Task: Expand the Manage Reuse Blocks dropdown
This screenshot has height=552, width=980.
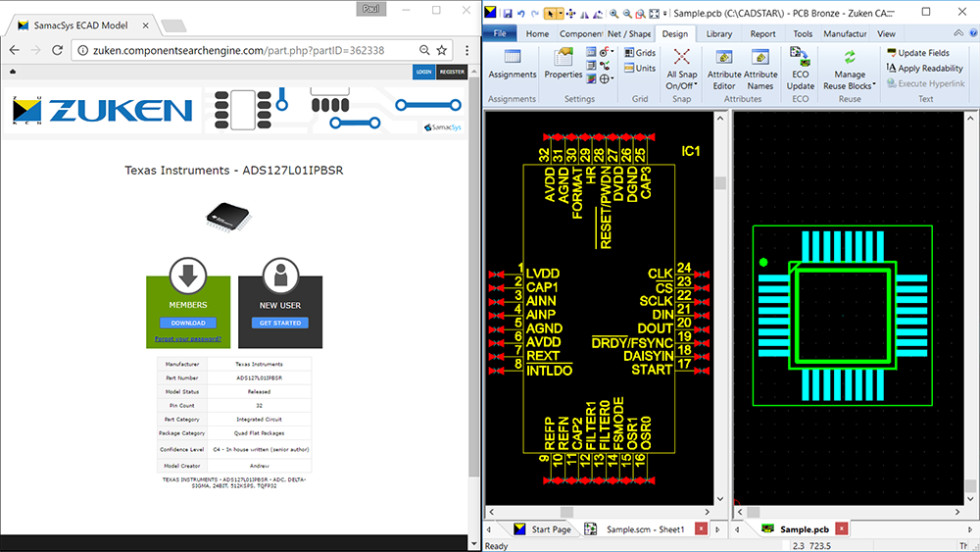Action: (x=850, y=80)
